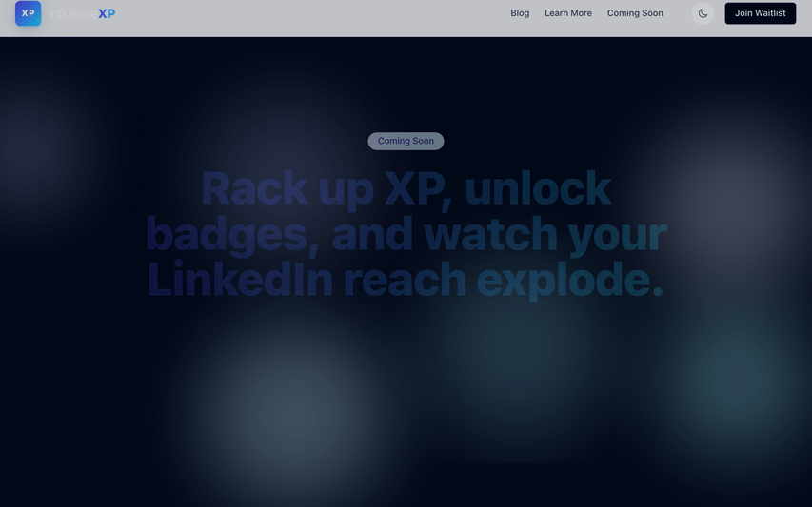This screenshot has height=507, width=812.
Task: Click the word explode in the headline
Action: point(563,280)
